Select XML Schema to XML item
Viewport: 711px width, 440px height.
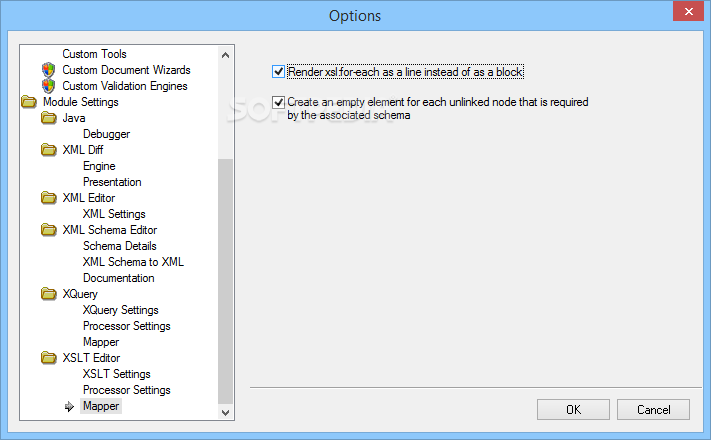click(133, 262)
